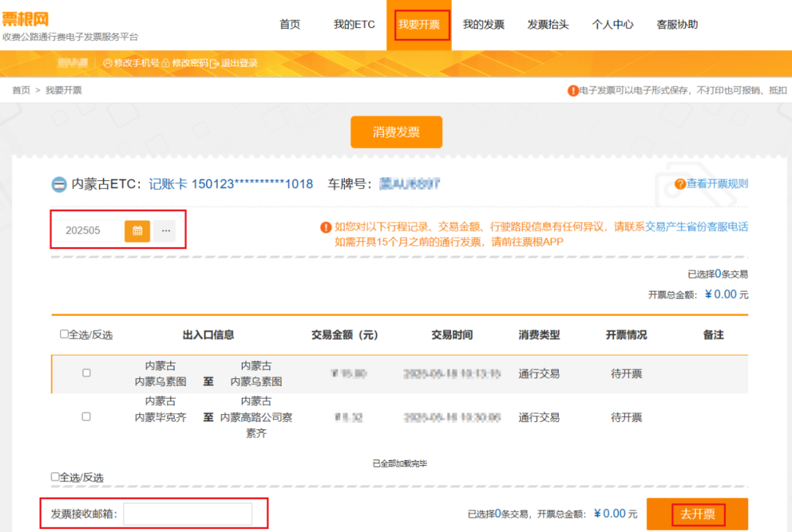Click the question mark icon beside 查看开票规则
The image size is (792, 532).
(x=681, y=184)
